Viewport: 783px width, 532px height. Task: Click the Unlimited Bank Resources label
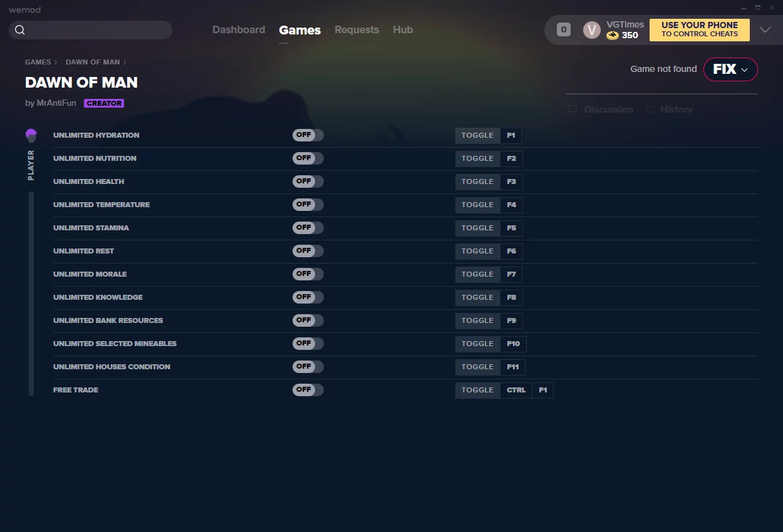tap(108, 320)
